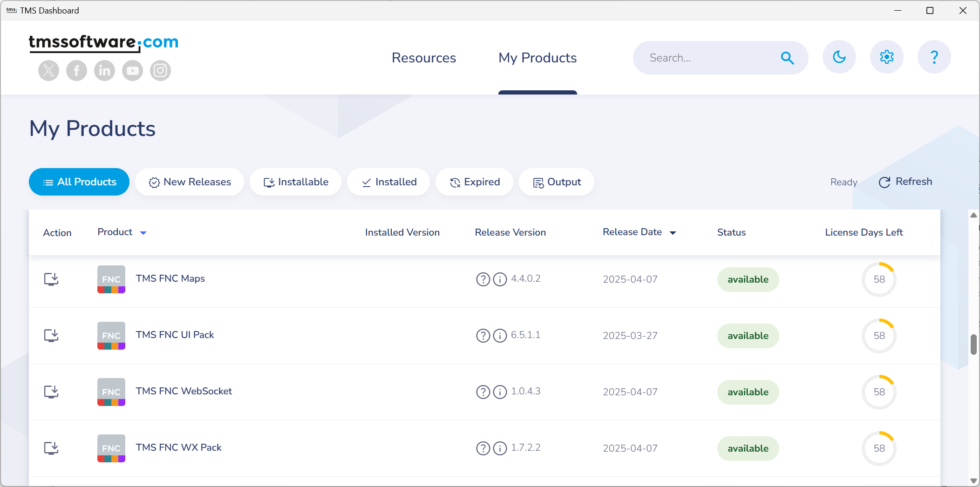
Task: Open settings via gear icon
Action: coord(887,57)
